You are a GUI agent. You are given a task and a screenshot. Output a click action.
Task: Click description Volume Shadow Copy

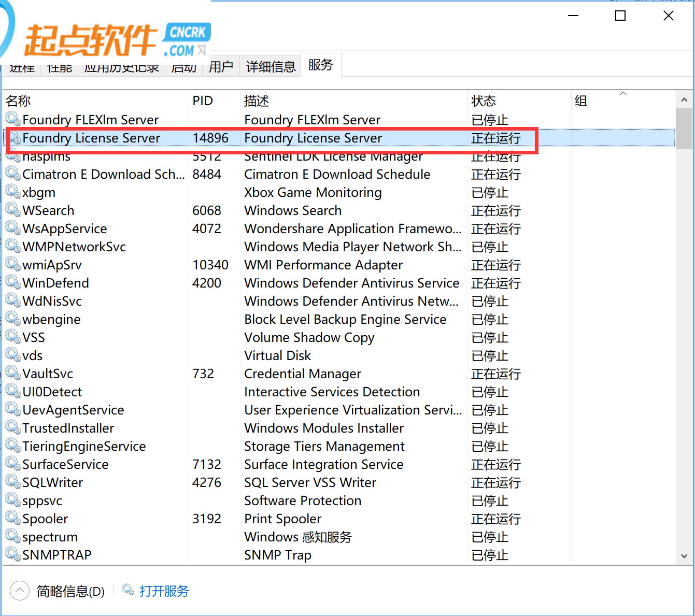tap(309, 337)
